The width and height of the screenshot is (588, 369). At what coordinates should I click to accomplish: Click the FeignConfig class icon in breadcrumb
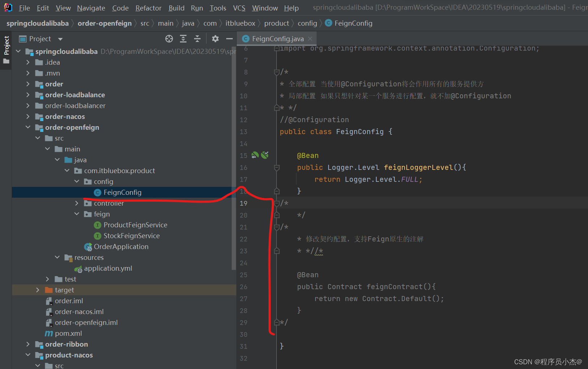pos(329,23)
